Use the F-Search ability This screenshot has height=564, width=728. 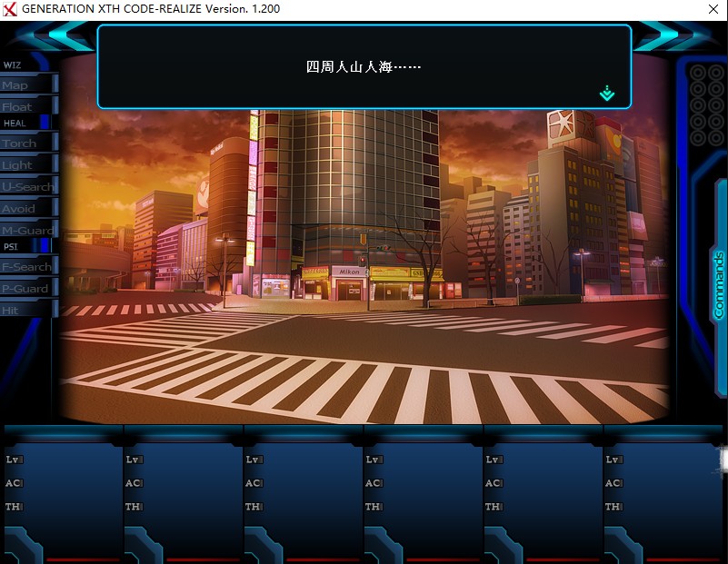click(27, 266)
